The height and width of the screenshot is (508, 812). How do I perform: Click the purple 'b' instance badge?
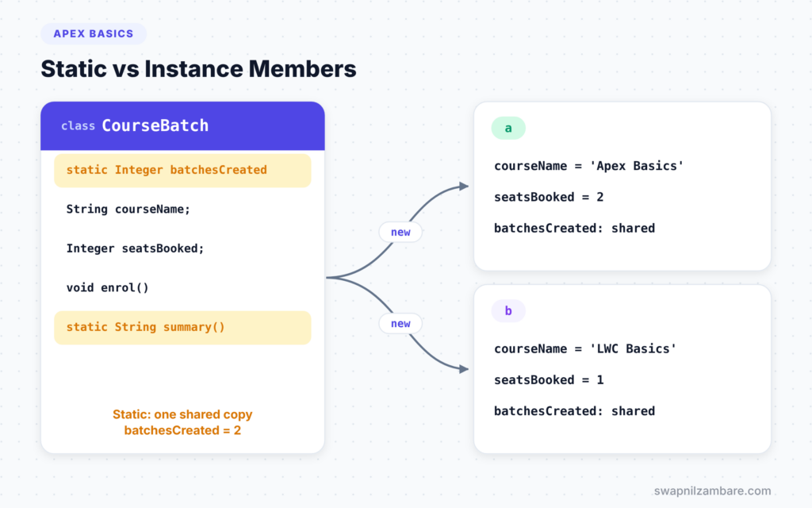click(x=508, y=310)
